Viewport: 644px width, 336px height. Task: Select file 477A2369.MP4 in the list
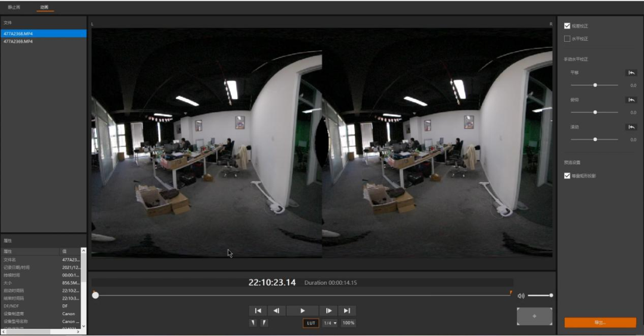click(x=44, y=42)
